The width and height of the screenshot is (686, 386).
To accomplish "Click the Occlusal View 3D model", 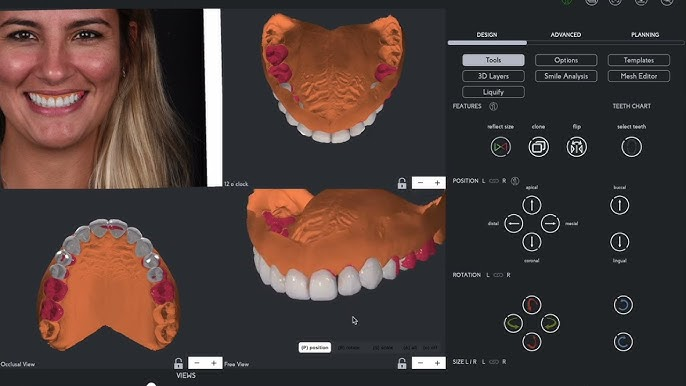I will tap(108, 284).
